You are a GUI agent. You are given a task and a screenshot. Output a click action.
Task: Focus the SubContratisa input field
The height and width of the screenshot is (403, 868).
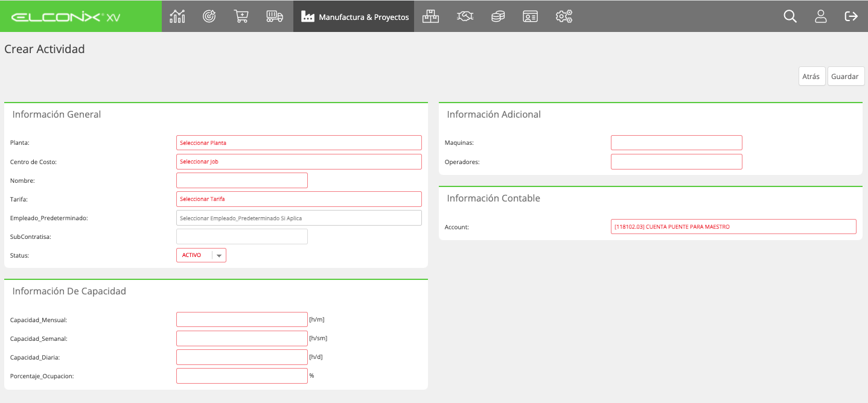[x=242, y=236]
